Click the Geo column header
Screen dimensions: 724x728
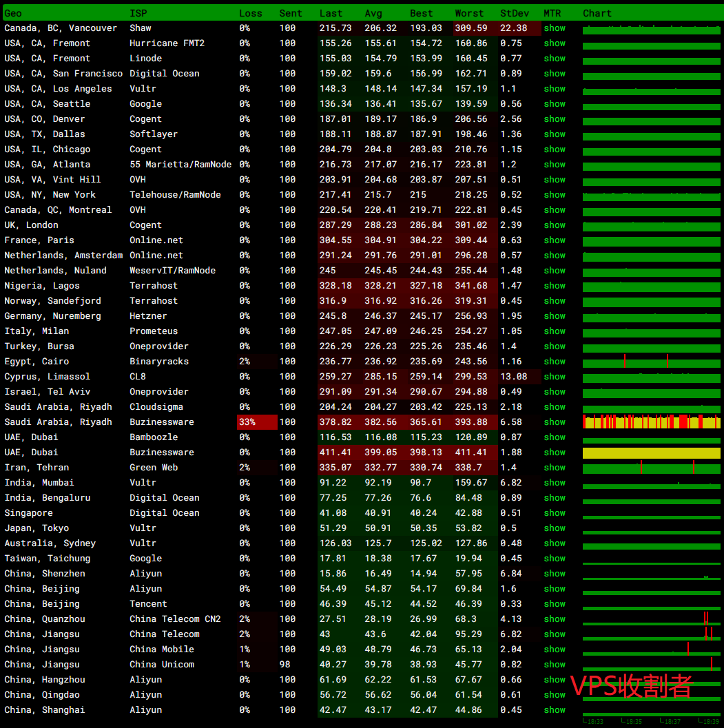[x=13, y=13]
